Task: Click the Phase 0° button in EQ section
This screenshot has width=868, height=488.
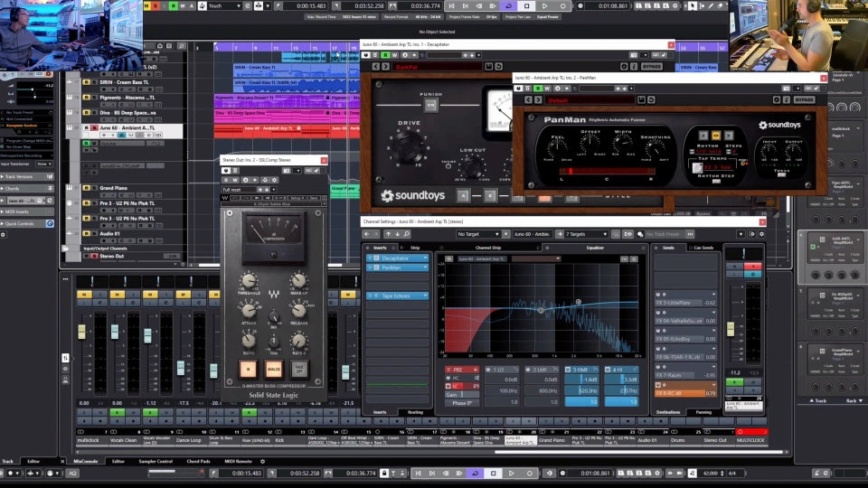Action: coord(462,403)
